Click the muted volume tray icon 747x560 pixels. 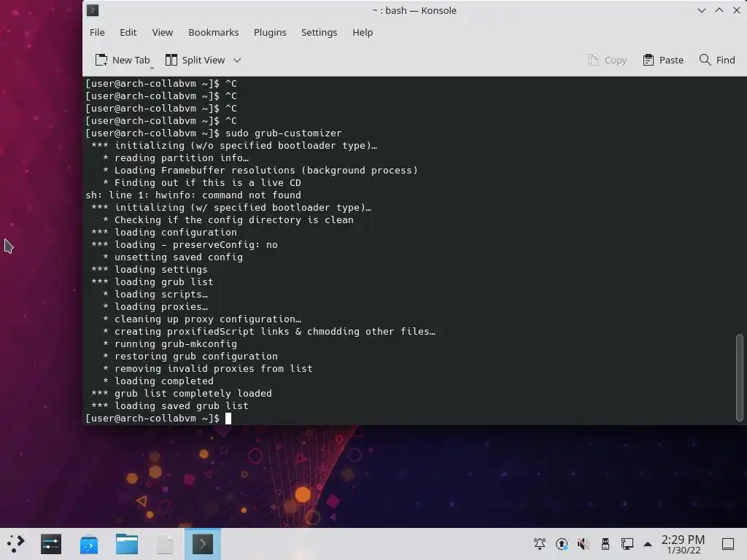(x=583, y=543)
